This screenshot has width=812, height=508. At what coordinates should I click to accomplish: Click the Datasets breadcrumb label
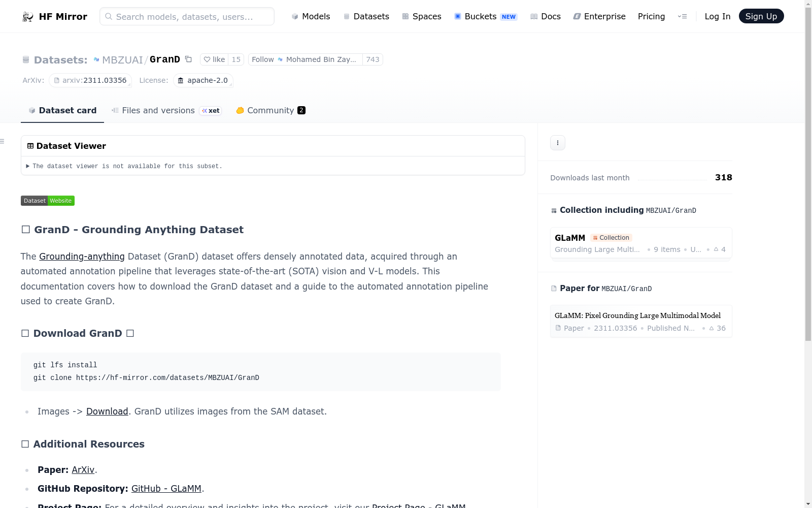pyautogui.click(x=60, y=60)
